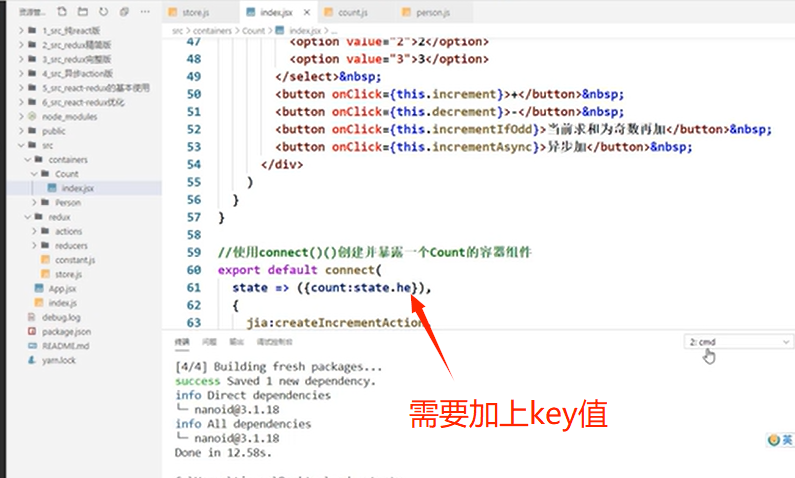Open constant.js in the redux folder
This screenshot has width=795, height=478.
[x=75, y=260]
